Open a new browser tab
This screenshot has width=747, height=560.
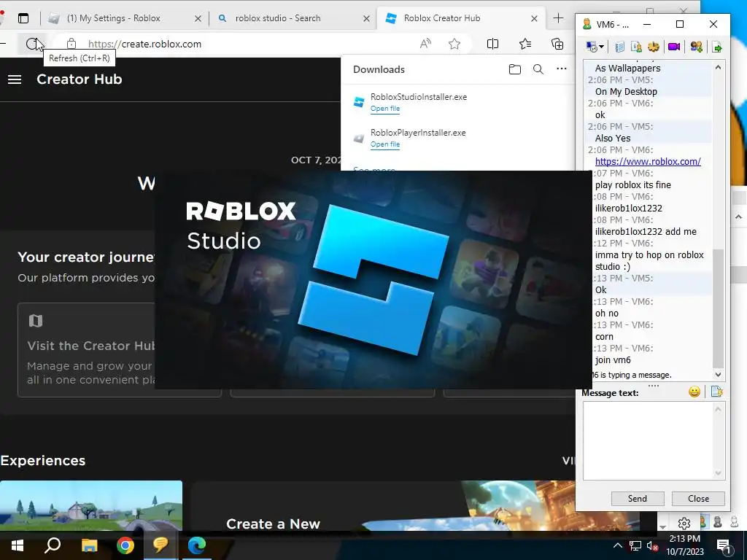tap(558, 18)
